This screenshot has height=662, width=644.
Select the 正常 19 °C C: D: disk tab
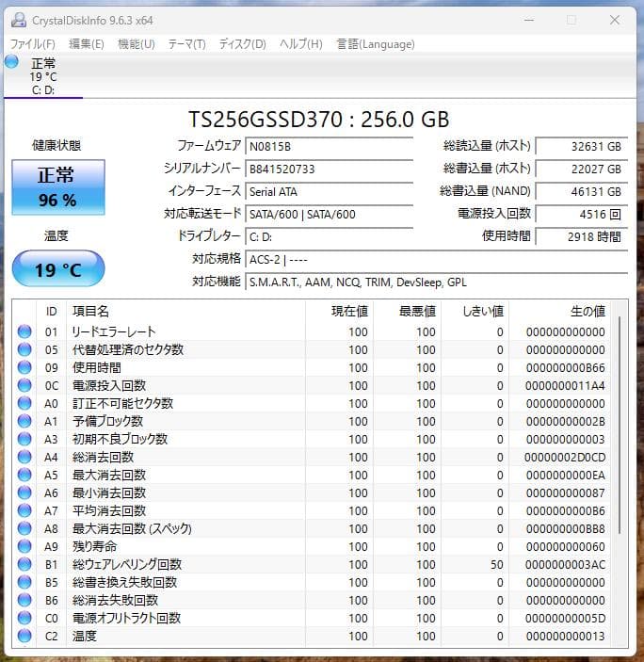(x=43, y=76)
